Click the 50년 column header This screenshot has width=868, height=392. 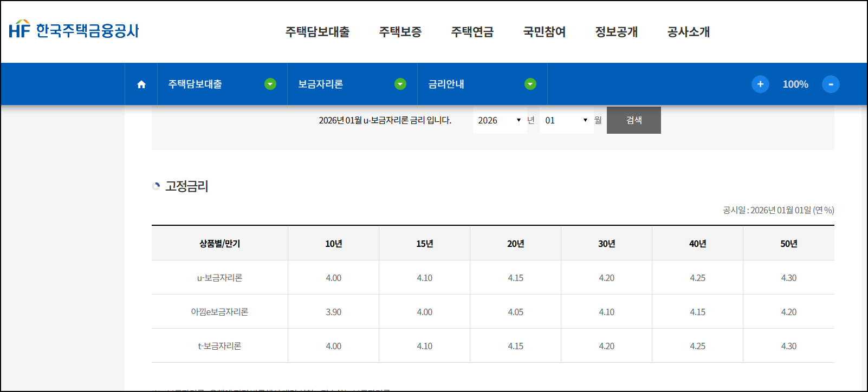[x=789, y=244]
